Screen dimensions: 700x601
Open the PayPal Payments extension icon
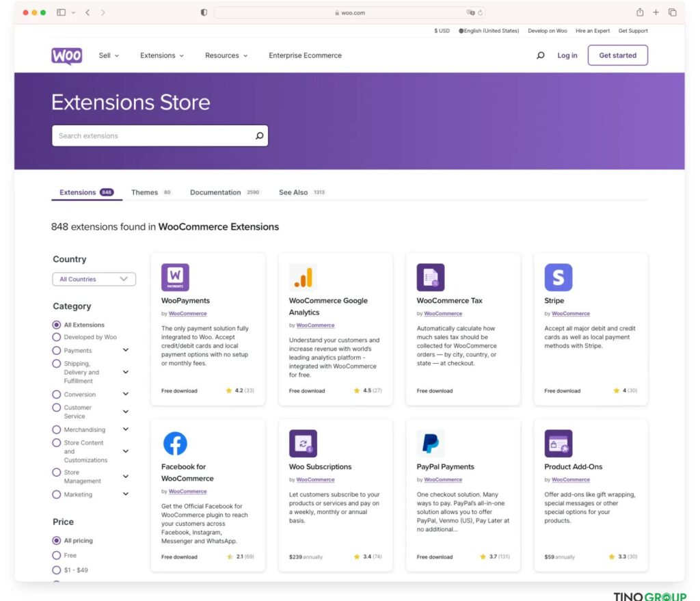tap(431, 443)
